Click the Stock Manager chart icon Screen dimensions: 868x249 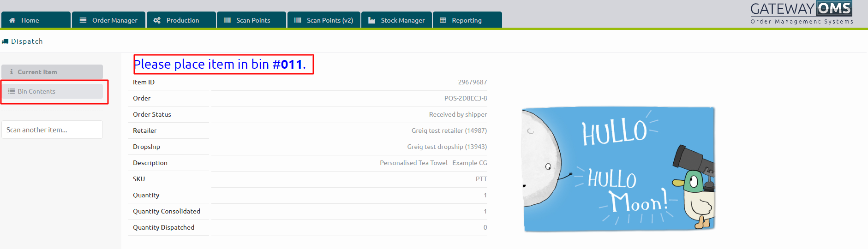(x=371, y=20)
